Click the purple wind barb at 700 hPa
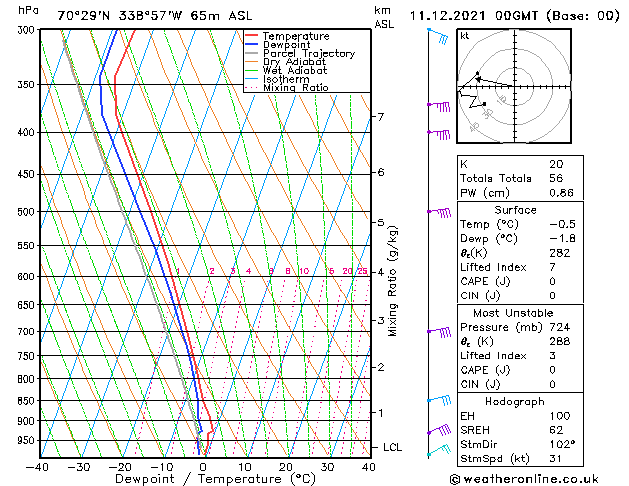This screenshot has width=629, height=486. [439, 332]
